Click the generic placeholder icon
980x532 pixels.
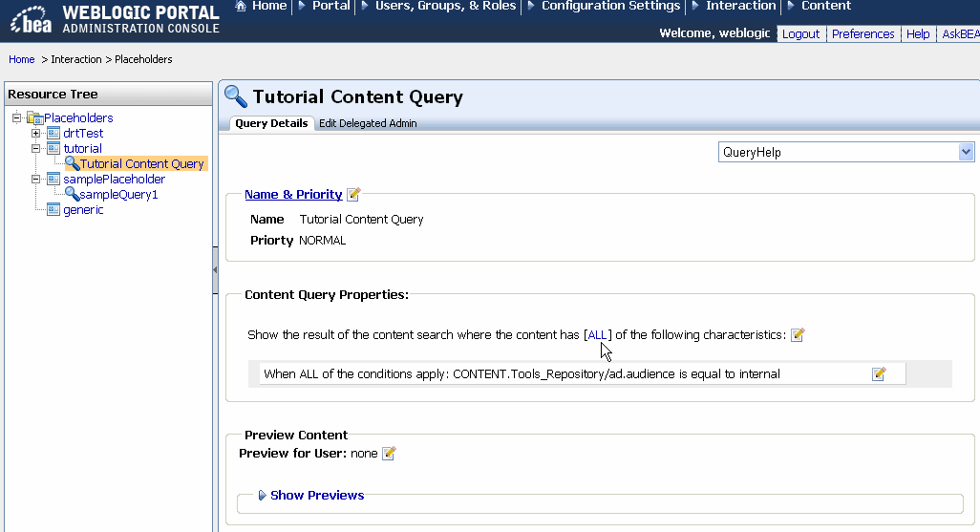(53, 209)
